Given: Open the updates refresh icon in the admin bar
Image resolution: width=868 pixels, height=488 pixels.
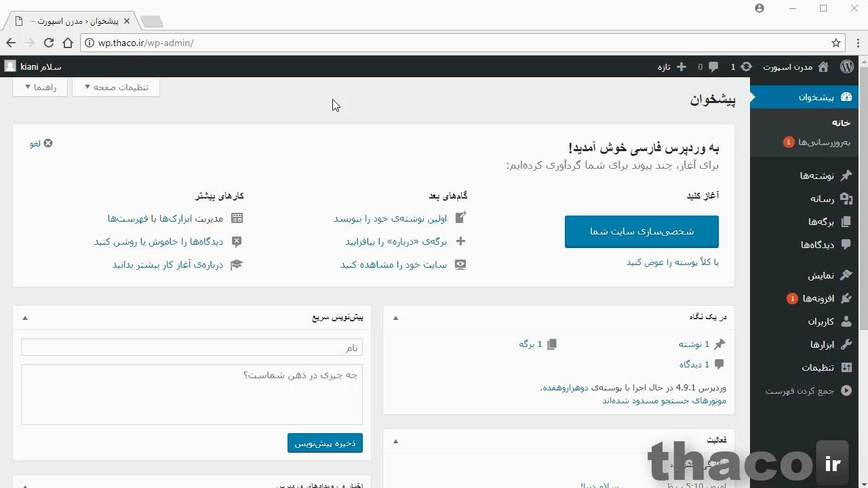Looking at the screenshot, I should tap(746, 66).
